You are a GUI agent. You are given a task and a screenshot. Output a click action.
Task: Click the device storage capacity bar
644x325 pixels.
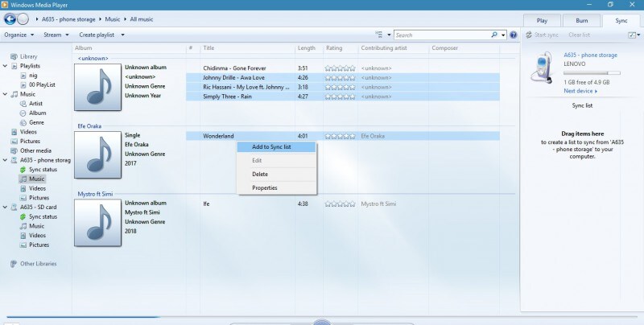pos(592,73)
